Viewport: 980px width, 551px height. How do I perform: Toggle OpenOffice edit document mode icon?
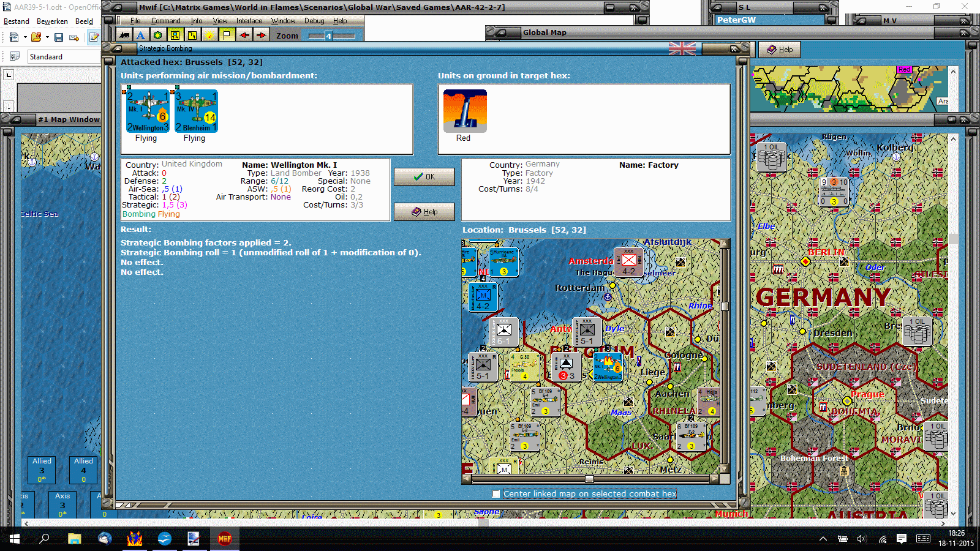[x=94, y=37]
